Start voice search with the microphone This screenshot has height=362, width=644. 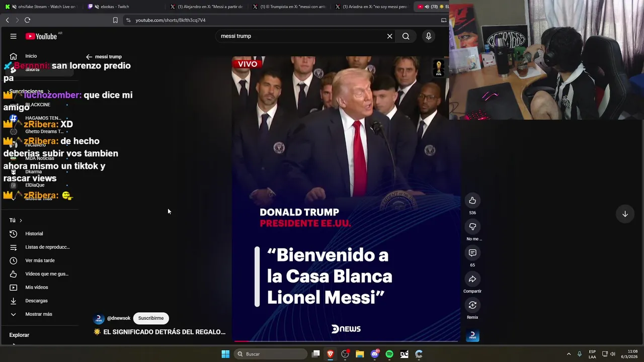click(x=429, y=36)
